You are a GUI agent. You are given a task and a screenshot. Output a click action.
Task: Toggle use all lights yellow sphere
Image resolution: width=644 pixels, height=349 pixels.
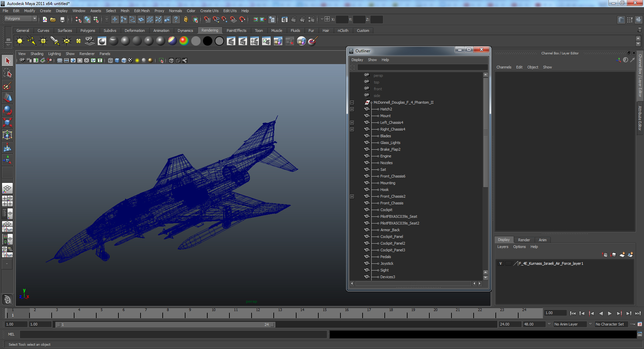pos(137,60)
